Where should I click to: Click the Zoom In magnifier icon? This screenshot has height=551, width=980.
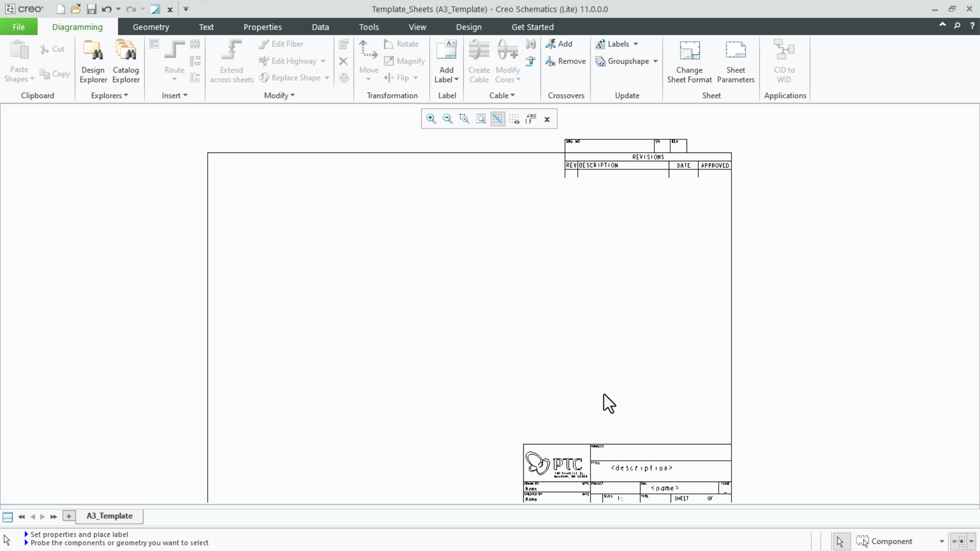[x=431, y=119]
